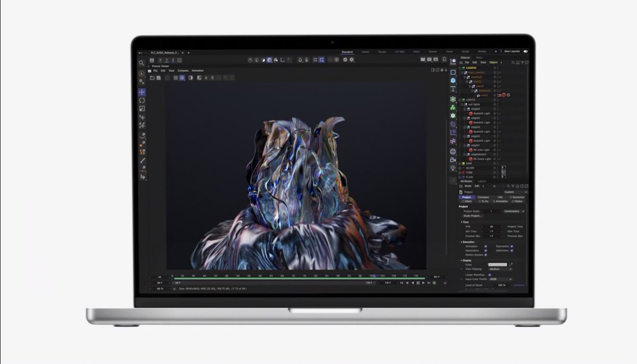Click the Project Scale value field
637x364 pixels.
coord(492,211)
